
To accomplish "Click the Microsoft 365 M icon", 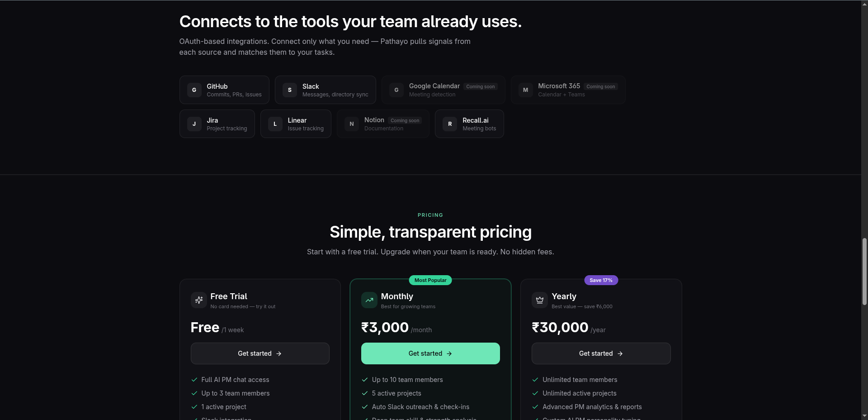I will tap(526, 90).
